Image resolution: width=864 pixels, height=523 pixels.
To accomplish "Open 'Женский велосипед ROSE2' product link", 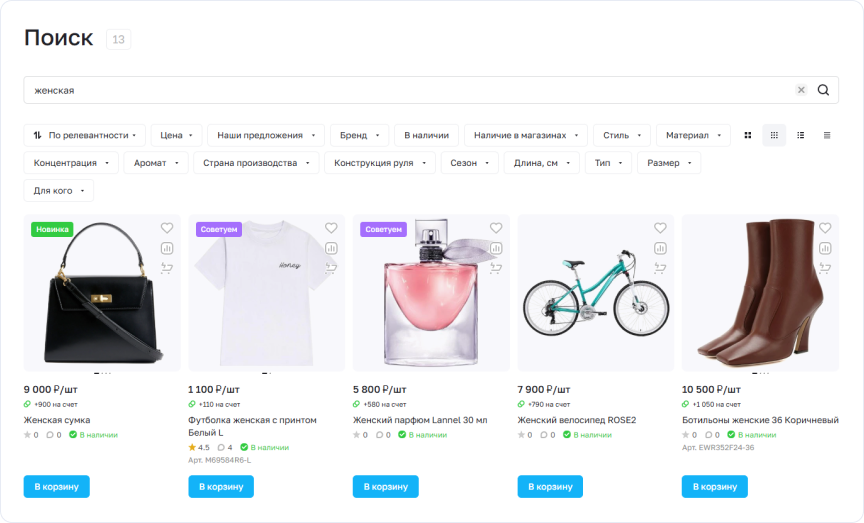I will (x=576, y=420).
